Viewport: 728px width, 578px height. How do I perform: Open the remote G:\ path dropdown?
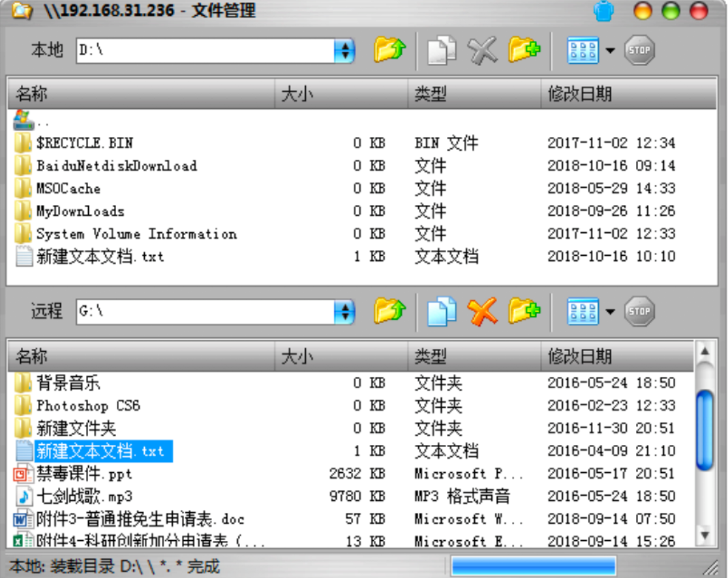pyautogui.click(x=344, y=312)
